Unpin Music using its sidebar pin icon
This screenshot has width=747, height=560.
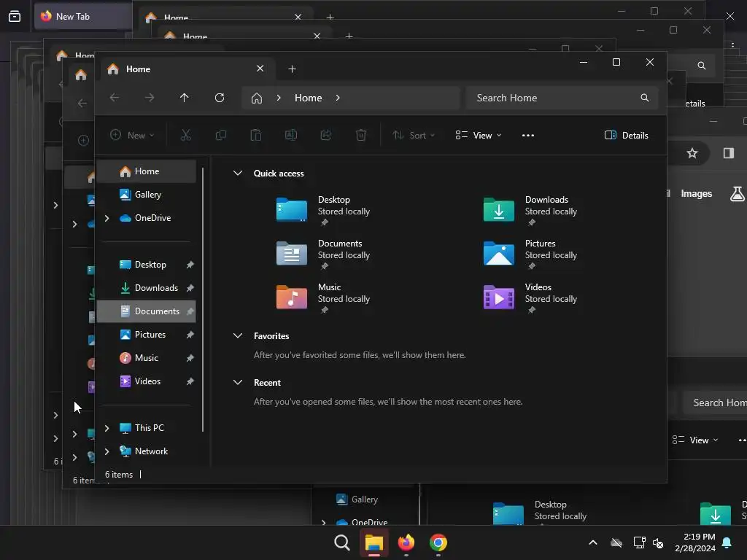coord(190,358)
